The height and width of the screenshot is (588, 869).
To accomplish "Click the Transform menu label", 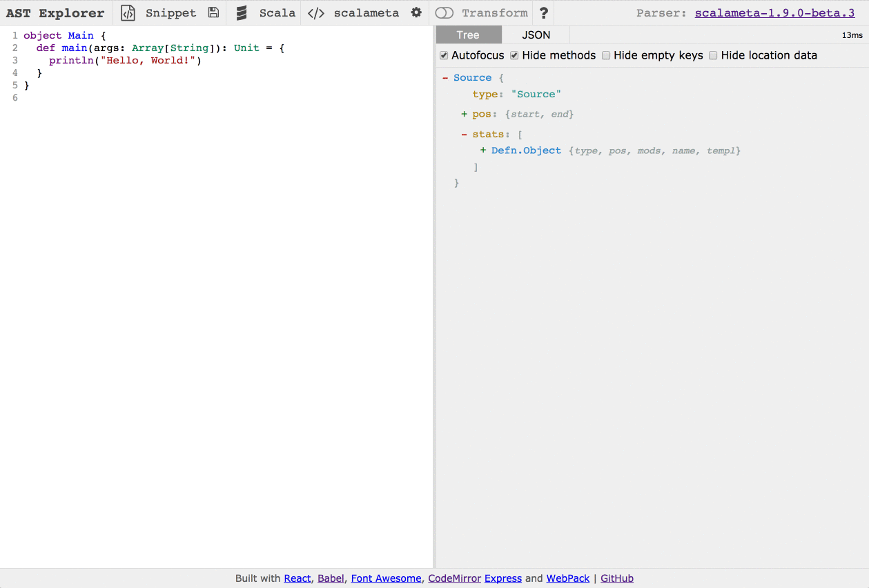I will [495, 12].
